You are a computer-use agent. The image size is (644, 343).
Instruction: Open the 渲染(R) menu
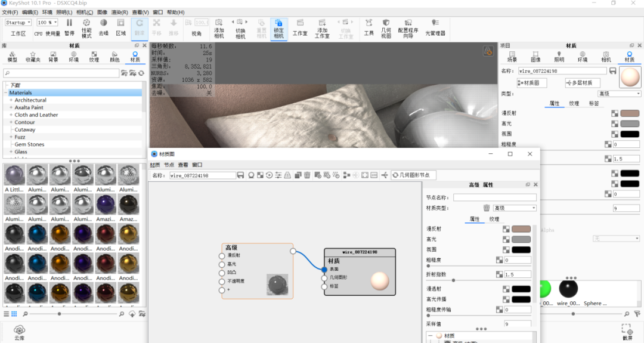(x=119, y=13)
